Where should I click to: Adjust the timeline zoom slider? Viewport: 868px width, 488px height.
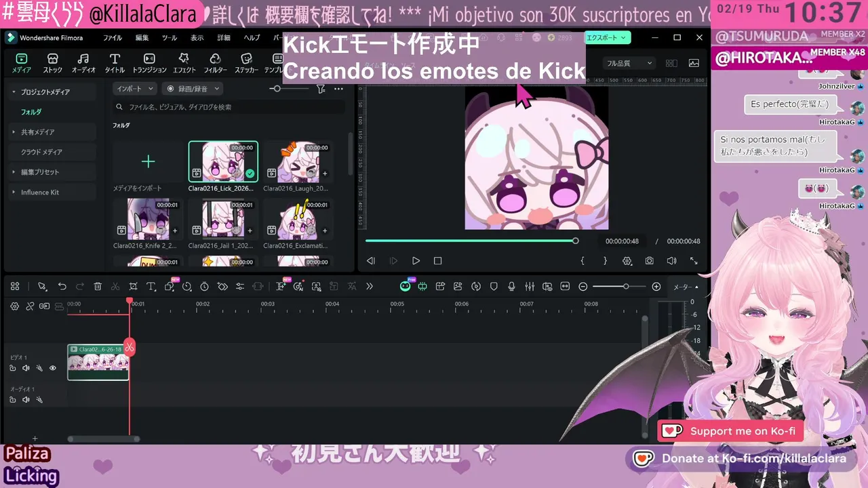(625, 287)
